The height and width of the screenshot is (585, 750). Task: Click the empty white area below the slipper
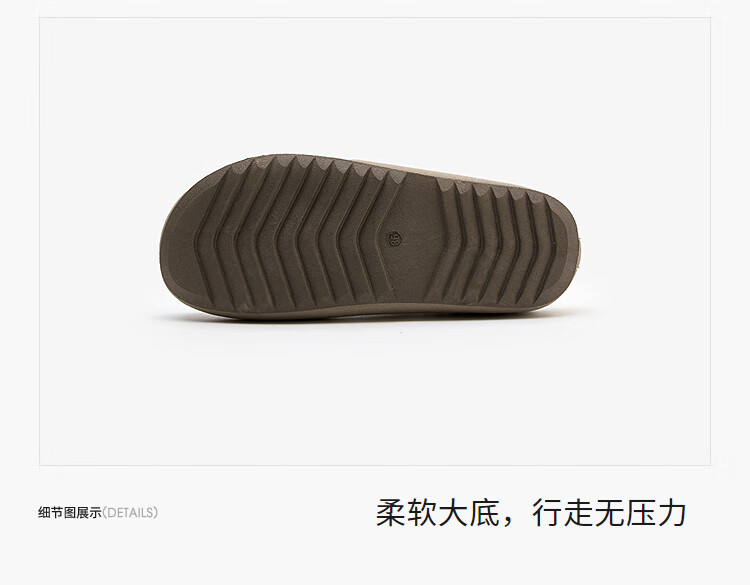point(375,397)
